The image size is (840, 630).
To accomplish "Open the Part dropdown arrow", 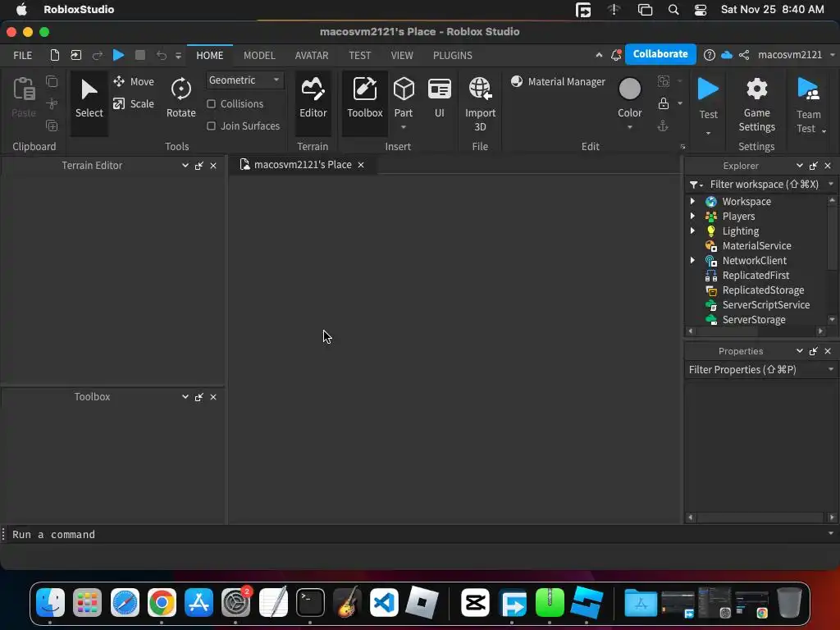I will click(x=404, y=127).
